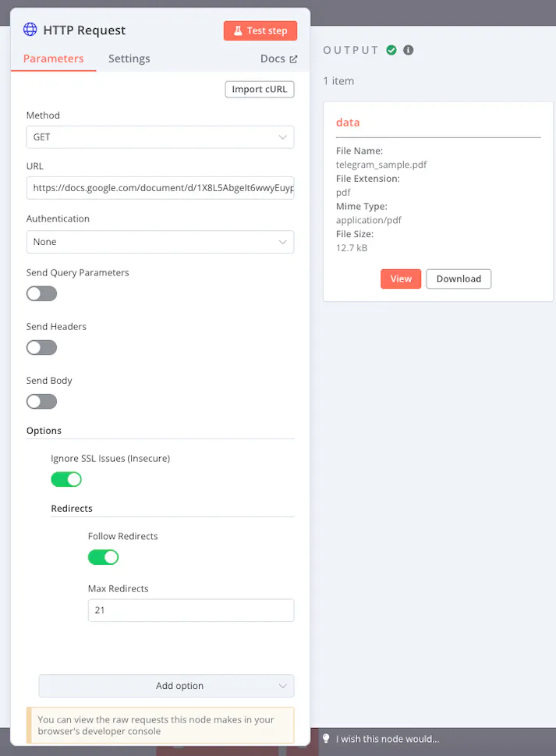Expand the Authentication None dropdown

tap(160, 242)
